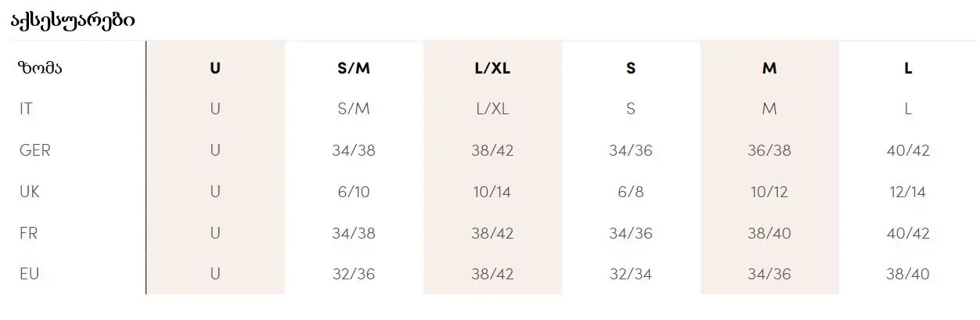Click the bold U column header
Viewport: 980px width, 320px height.
pyautogui.click(x=215, y=68)
